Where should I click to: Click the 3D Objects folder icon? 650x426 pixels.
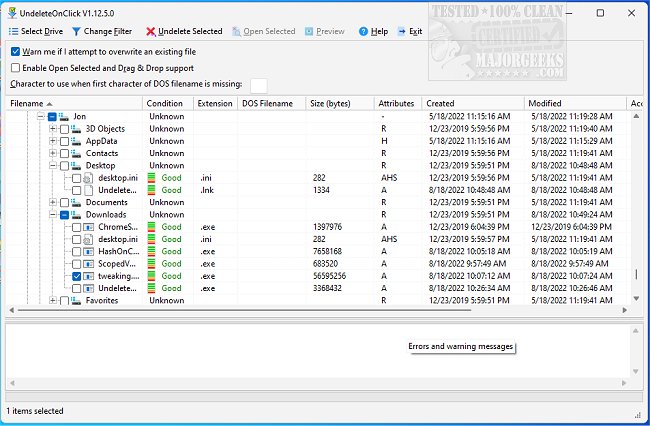(76, 129)
